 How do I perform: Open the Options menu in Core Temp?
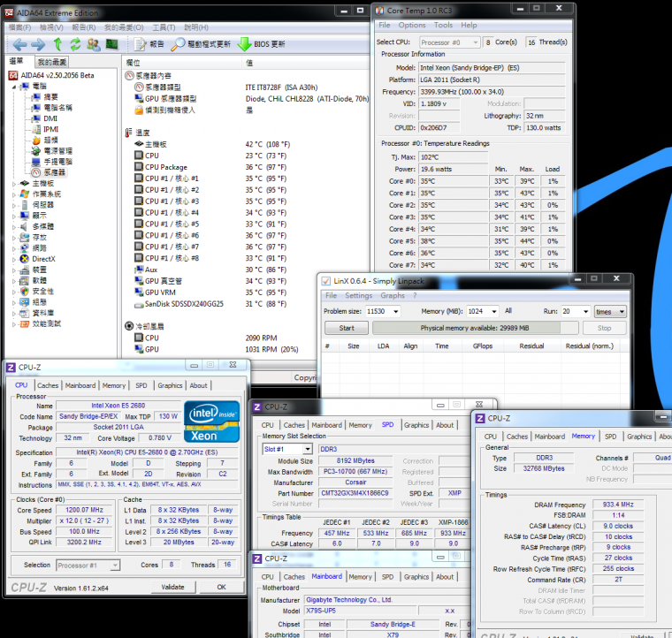point(411,26)
